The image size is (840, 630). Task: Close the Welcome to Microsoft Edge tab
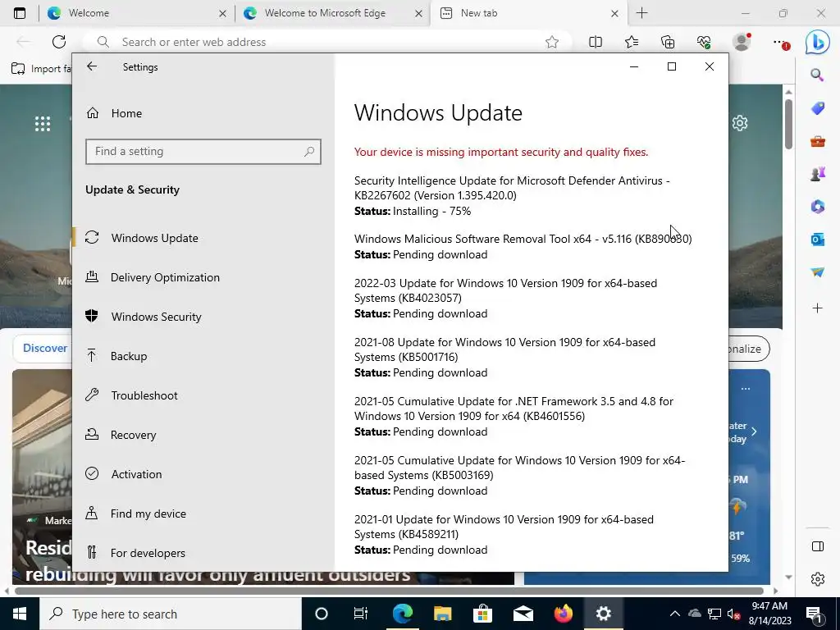(419, 14)
